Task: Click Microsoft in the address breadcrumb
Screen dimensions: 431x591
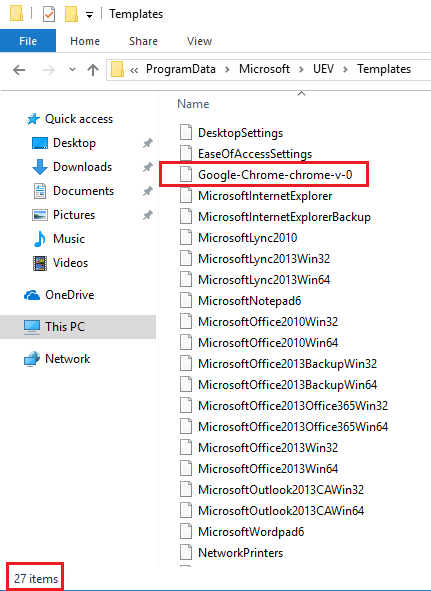Action: (264, 69)
